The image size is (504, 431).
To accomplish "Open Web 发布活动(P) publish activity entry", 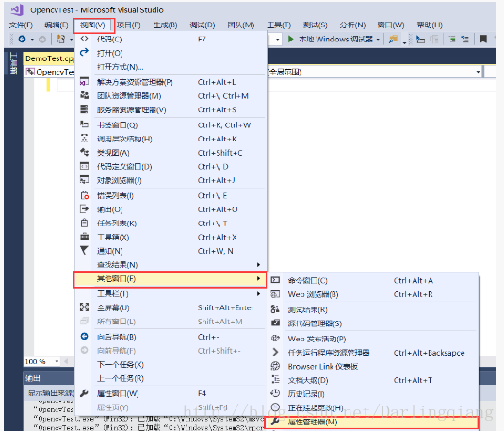I will click(x=373, y=339).
